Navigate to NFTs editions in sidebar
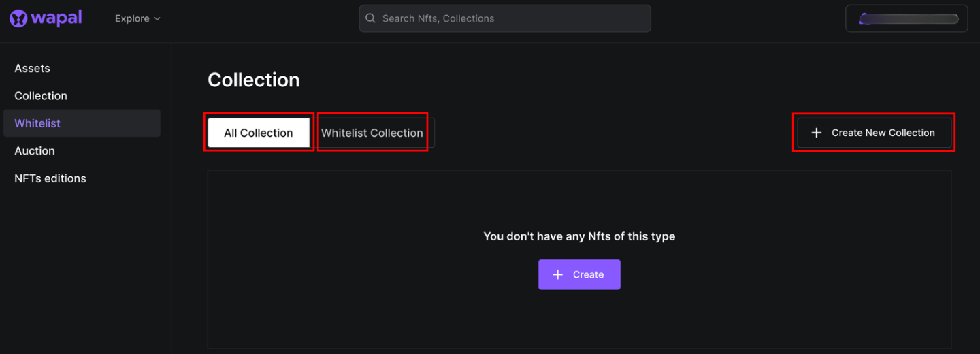This screenshot has height=354, width=980. [x=50, y=178]
